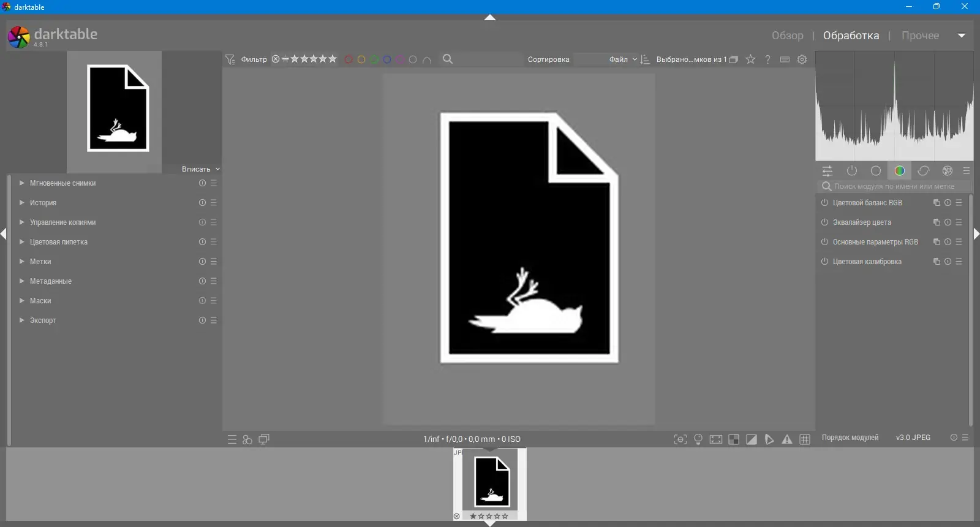The width and height of the screenshot is (980, 527).
Task: Toggle Цветовой баланс RGB module power
Action: tap(825, 203)
